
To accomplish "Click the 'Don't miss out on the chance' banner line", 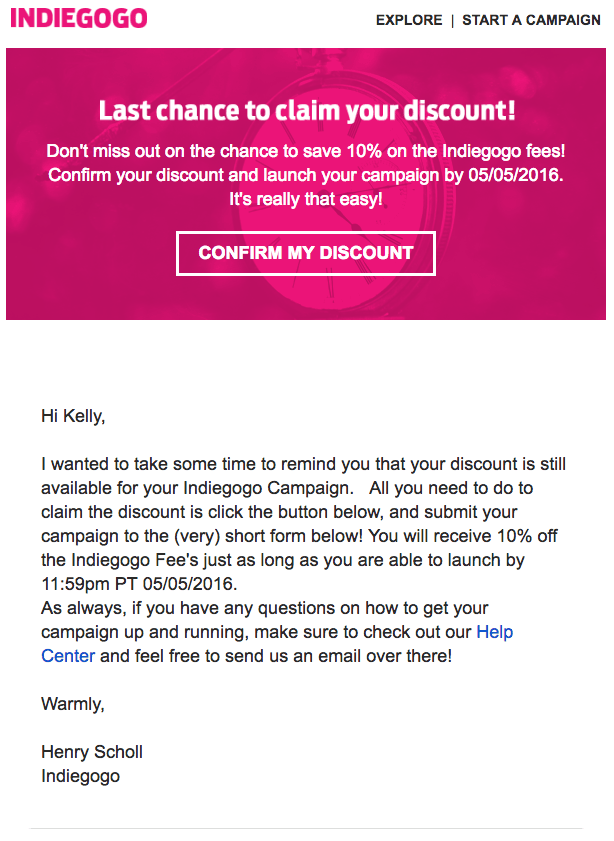I will click(x=306, y=151).
